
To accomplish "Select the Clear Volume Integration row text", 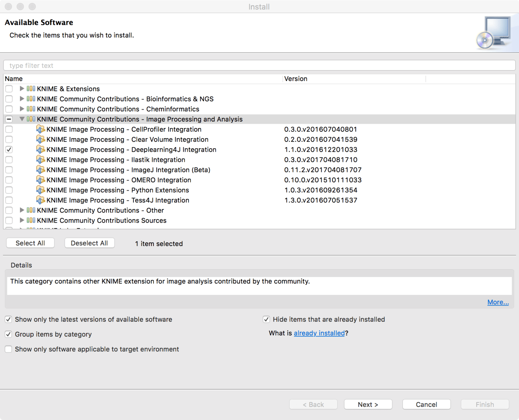I will 127,139.
